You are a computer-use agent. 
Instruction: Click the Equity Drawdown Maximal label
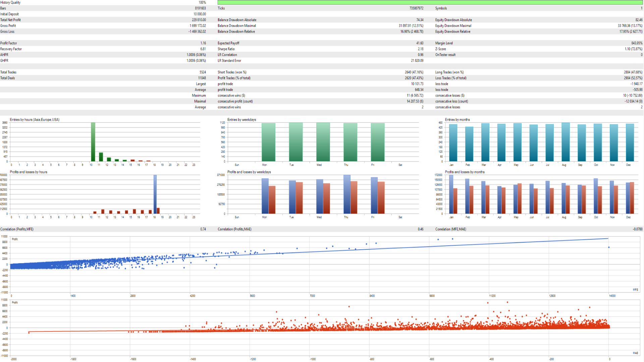[x=453, y=26]
